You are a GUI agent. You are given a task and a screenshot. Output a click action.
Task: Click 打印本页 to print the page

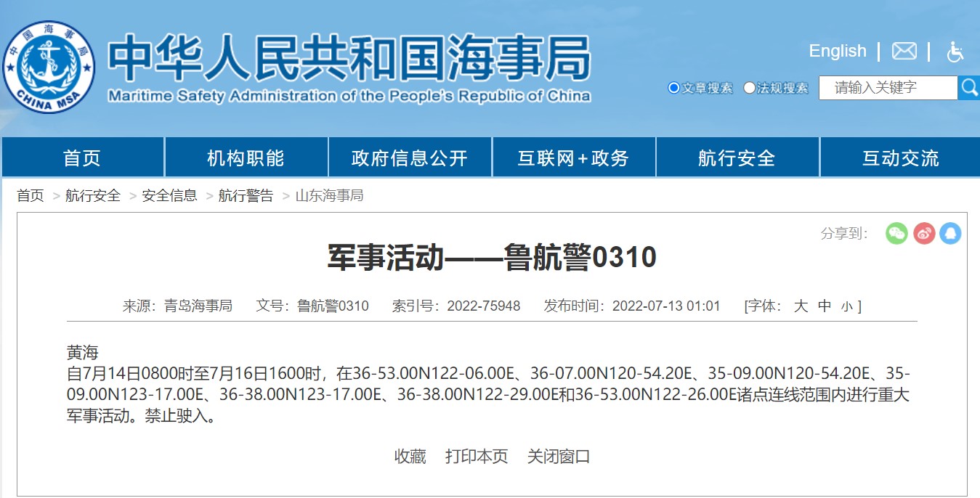[477, 457]
